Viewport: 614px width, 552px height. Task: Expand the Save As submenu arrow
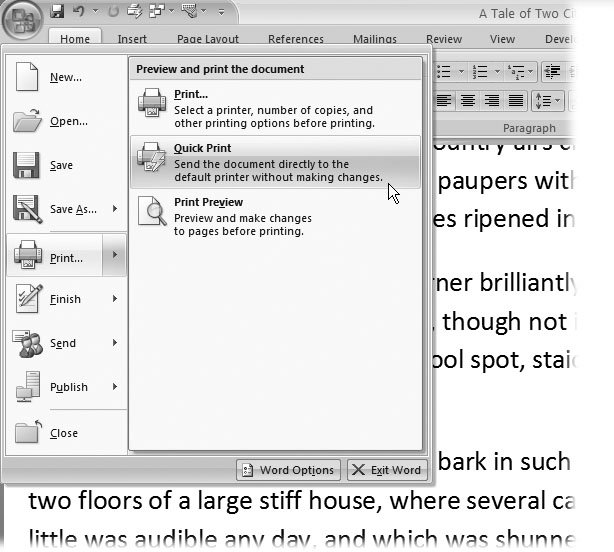tap(115, 209)
